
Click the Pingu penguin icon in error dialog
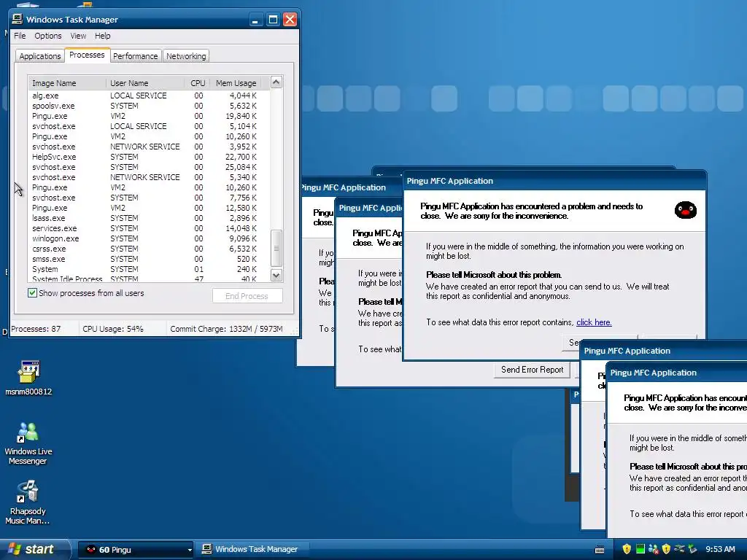(x=686, y=210)
